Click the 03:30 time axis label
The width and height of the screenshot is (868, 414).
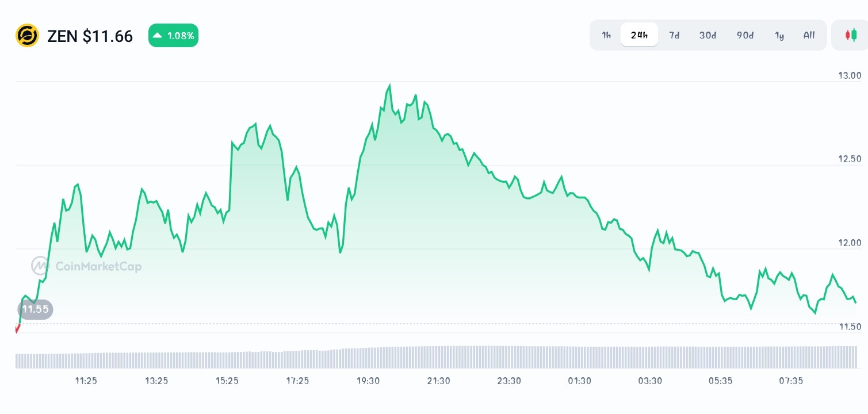[650, 381]
